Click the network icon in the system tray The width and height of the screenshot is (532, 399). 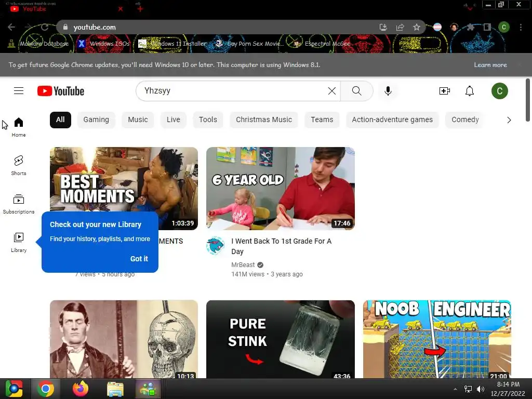468,389
